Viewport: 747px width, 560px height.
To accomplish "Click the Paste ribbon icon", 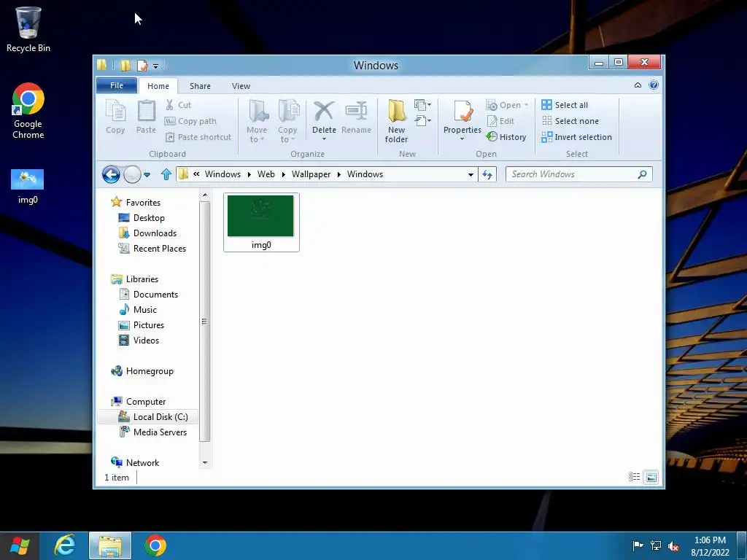I will pos(146,117).
